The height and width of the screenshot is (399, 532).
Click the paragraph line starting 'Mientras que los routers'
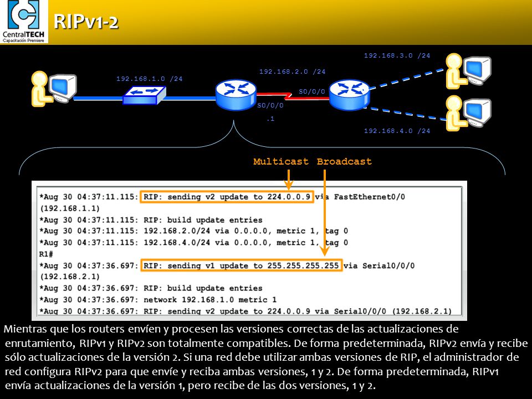231,329
